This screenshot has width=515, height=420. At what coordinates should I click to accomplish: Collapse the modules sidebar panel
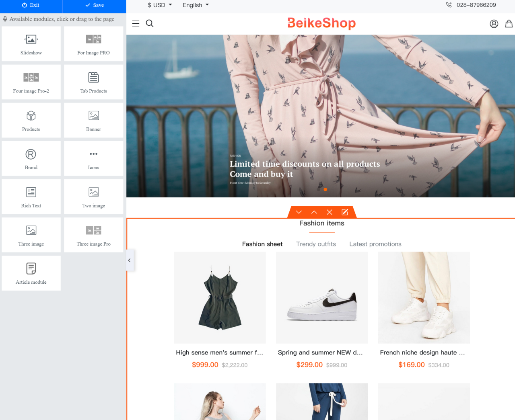click(x=130, y=260)
